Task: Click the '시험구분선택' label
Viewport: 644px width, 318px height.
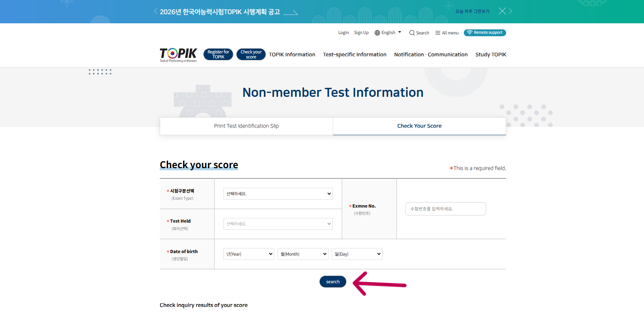Action: coord(182,191)
